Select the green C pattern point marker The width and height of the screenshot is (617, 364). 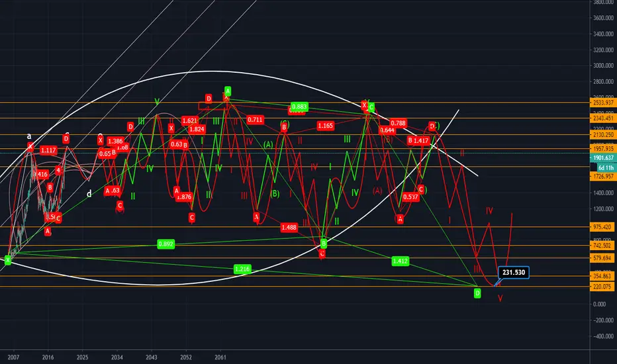[371, 107]
